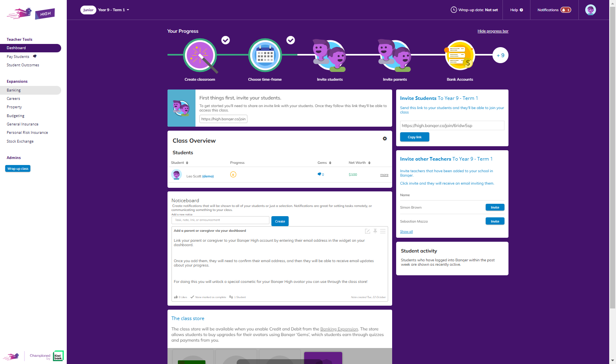Click the Help question mark icon

coord(521,10)
